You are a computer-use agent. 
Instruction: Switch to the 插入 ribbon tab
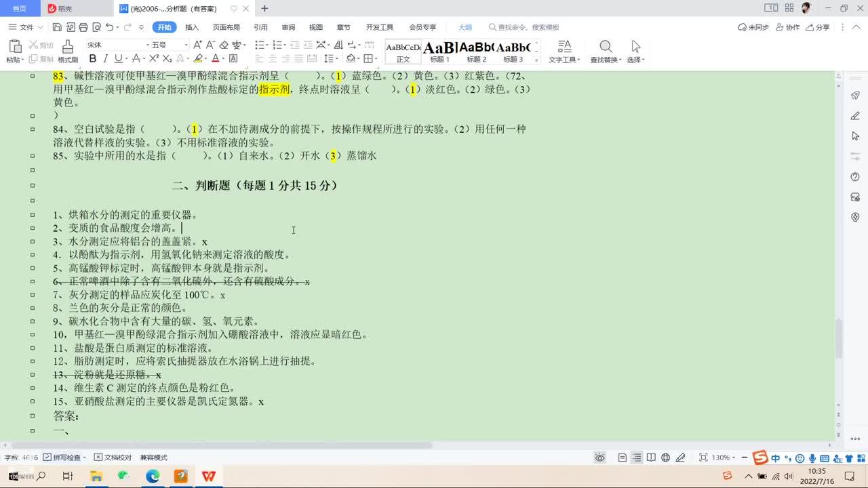point(192,28)
